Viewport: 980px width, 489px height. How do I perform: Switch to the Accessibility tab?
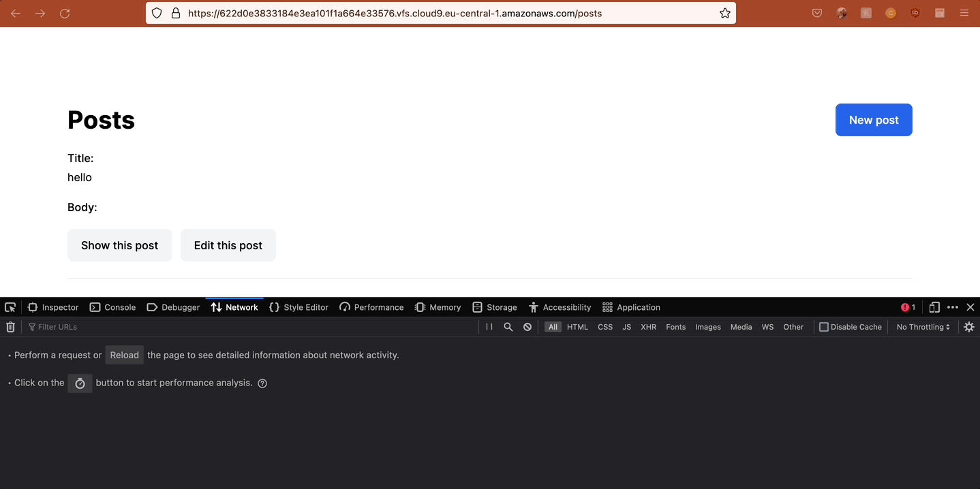pyautogui.click(x=560, y=307)
